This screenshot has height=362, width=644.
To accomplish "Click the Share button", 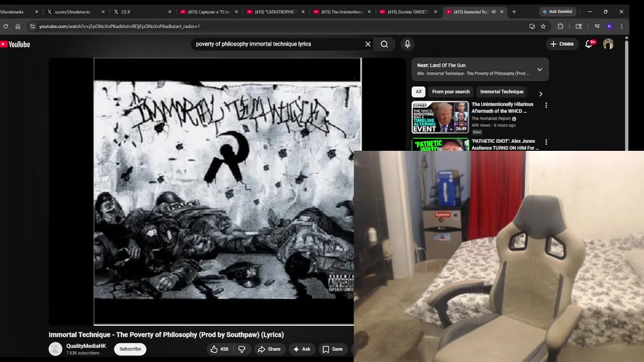I will 269,349.
